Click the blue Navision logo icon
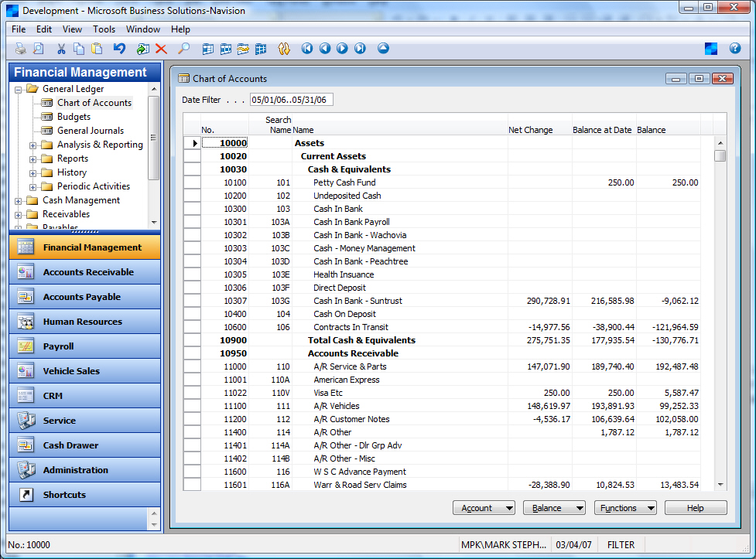756x559 pixels. (711, 48)
